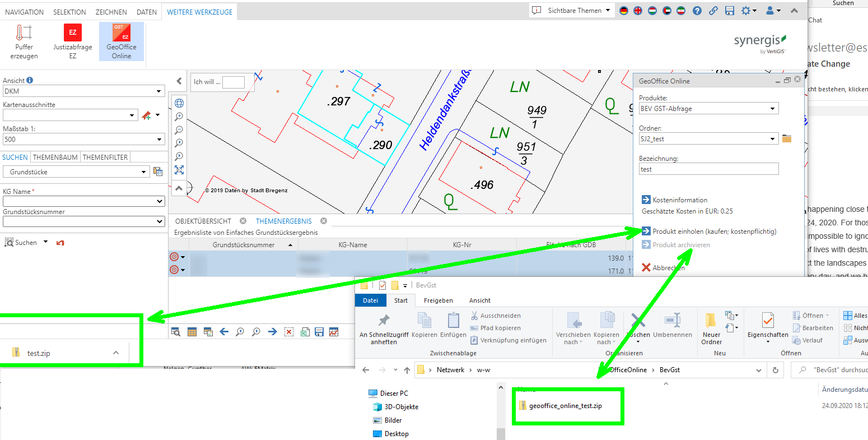Click the save diskette icon in result toolbar
Screen dimensions: 868x440
click(x=319, y=332)
